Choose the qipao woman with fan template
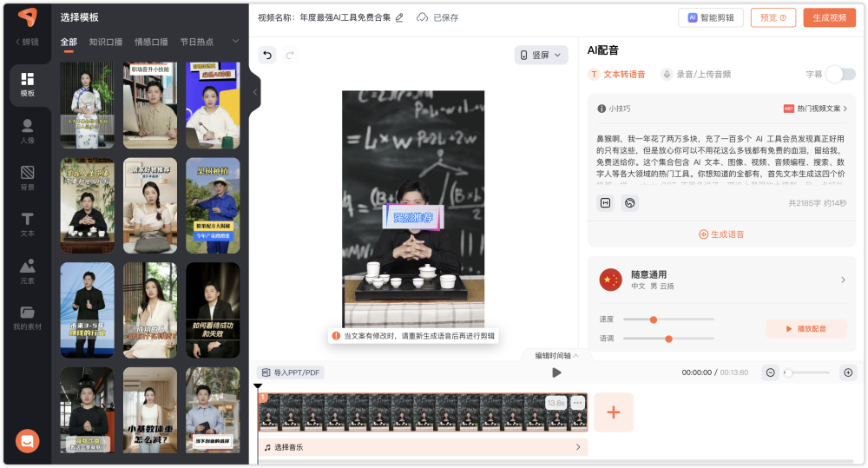The image size is (868, 468). click(87, 105)
